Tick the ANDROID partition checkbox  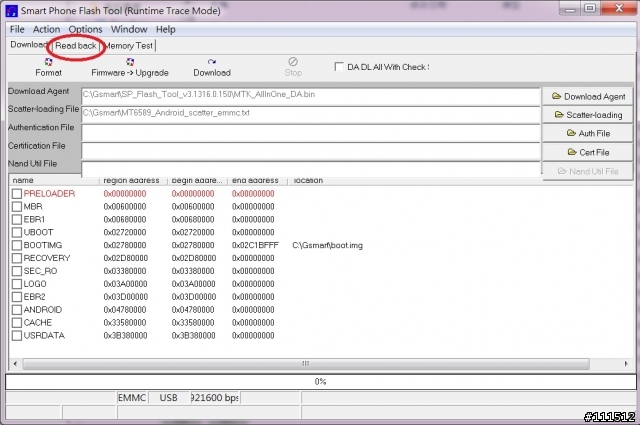17,310
